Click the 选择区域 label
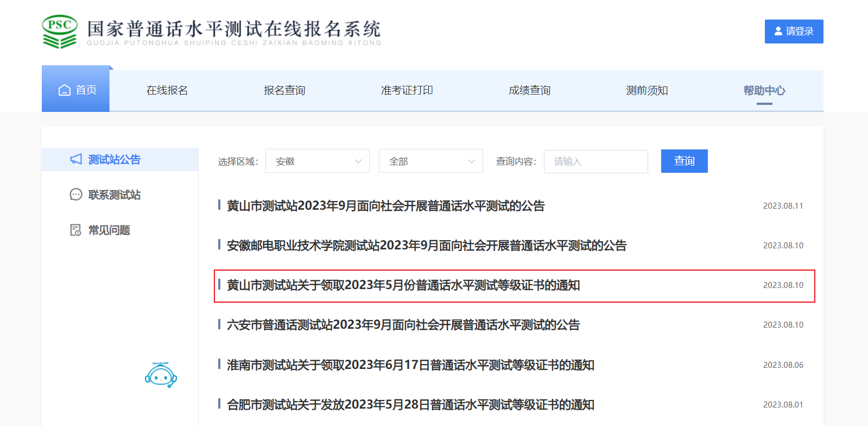The image size is (868, 426). click(238, 161)
